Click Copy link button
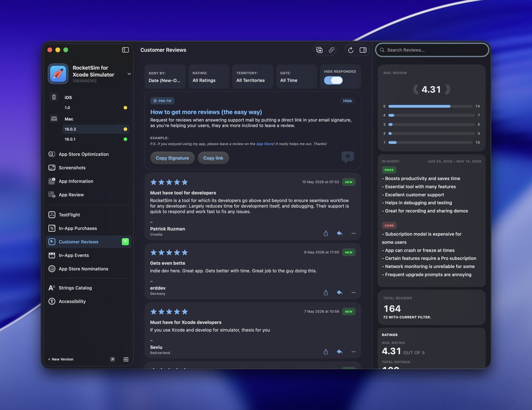The height and width of the screenshot is (410, 532). coord(213,158)
